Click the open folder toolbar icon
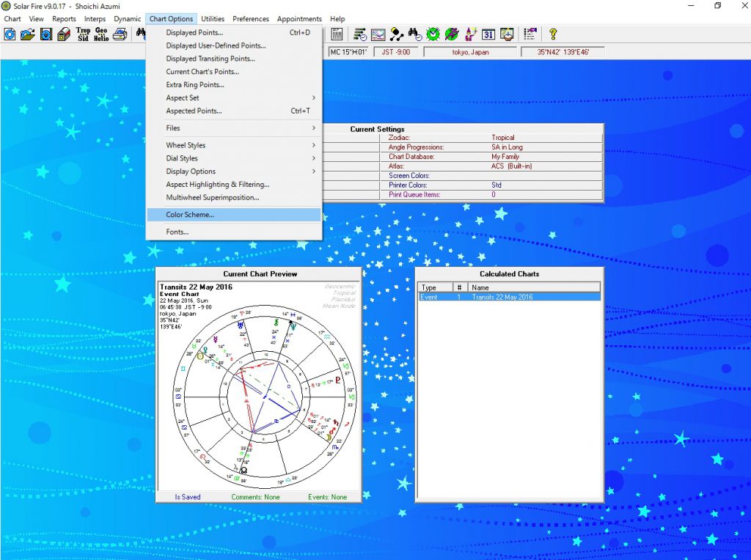 (28, 34)
